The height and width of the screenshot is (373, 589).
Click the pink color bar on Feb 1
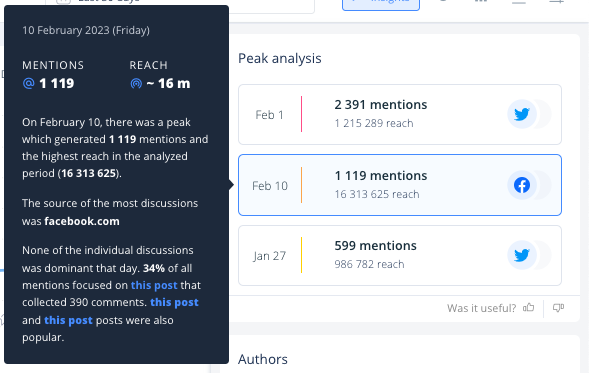(301, 114)
